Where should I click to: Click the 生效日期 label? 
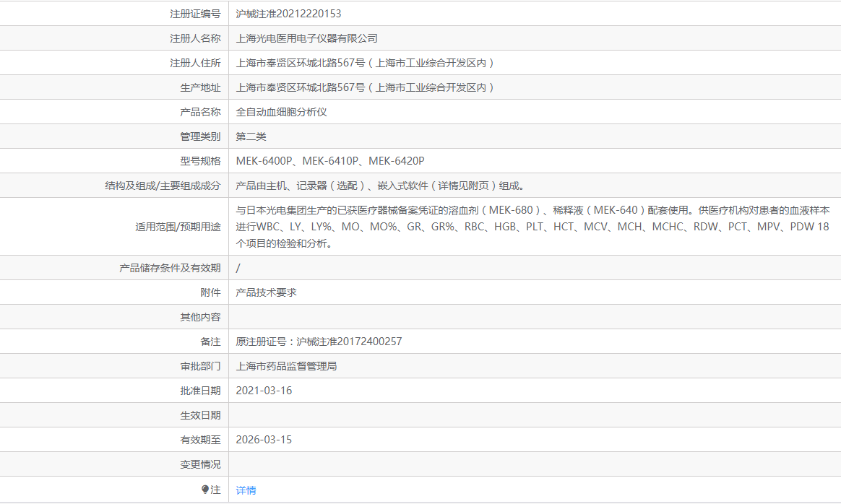click(201, 415)
